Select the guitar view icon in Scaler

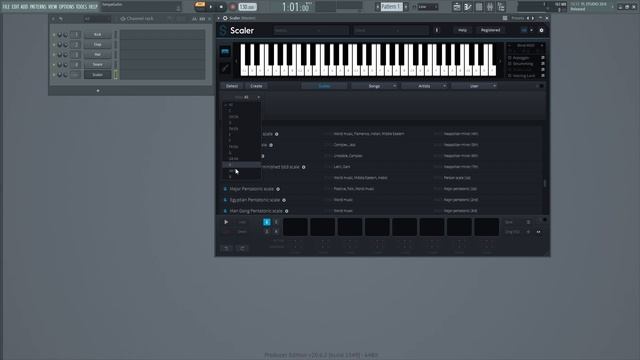[x=225, y=68]
